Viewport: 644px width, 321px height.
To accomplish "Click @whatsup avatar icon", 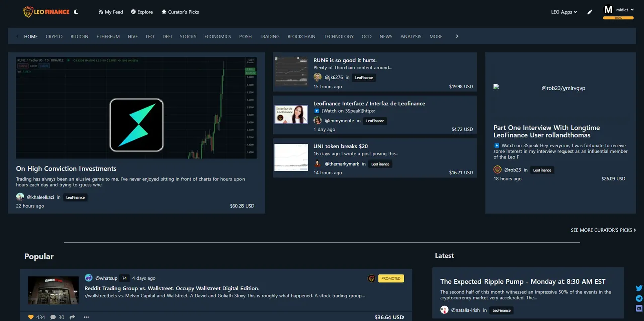I will coord(89,278).
